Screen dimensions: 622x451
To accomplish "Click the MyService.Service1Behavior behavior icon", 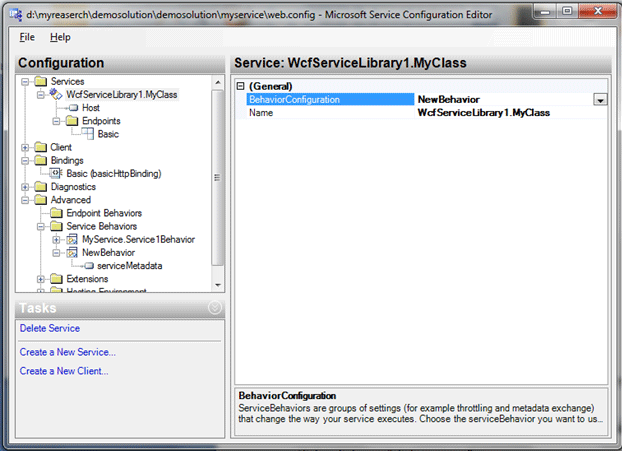I will 72,239.
